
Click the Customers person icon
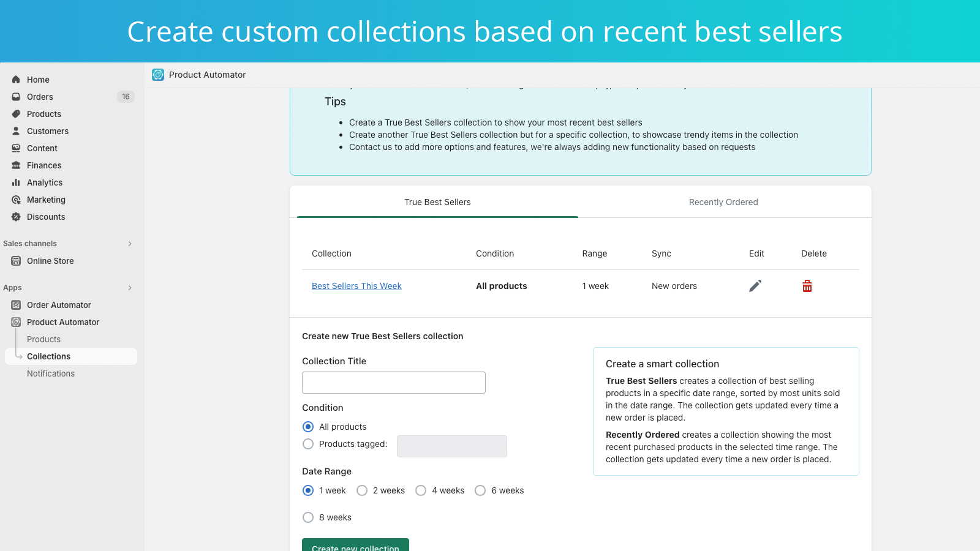[16, 131]
